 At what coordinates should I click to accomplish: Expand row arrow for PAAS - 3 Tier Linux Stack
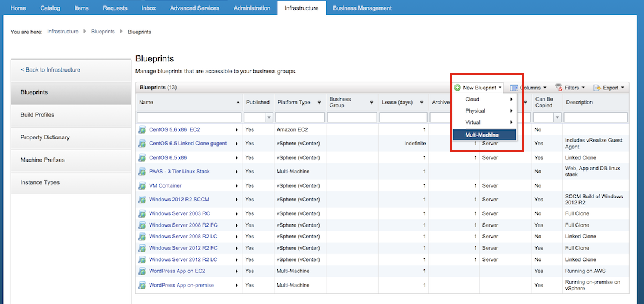(x=237, y=172)
